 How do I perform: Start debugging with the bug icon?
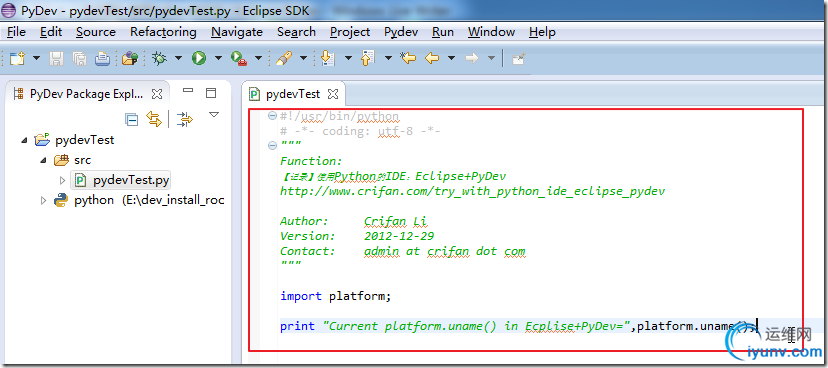(158, 59)
